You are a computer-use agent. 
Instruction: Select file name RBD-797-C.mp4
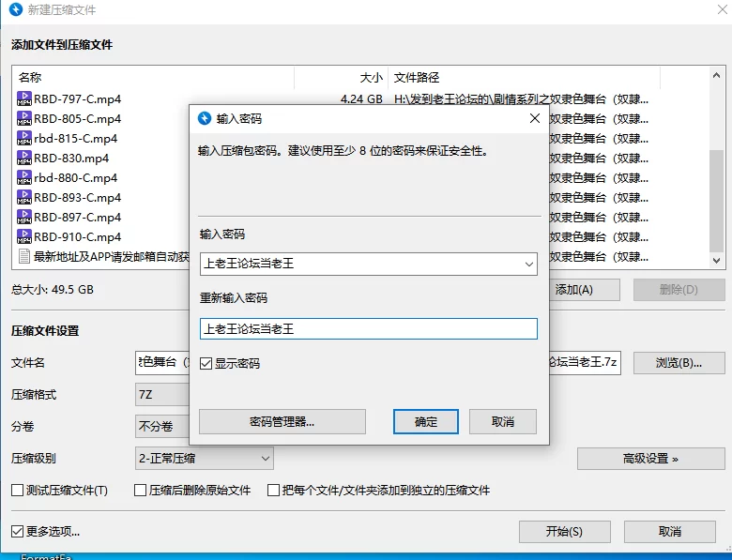[x=78, y=98]
